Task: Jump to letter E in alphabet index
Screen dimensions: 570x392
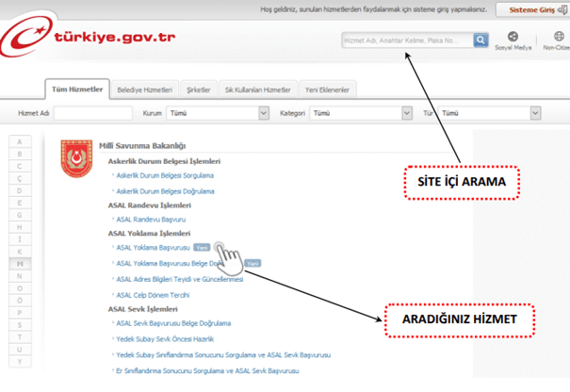Action: click(20, 203)
